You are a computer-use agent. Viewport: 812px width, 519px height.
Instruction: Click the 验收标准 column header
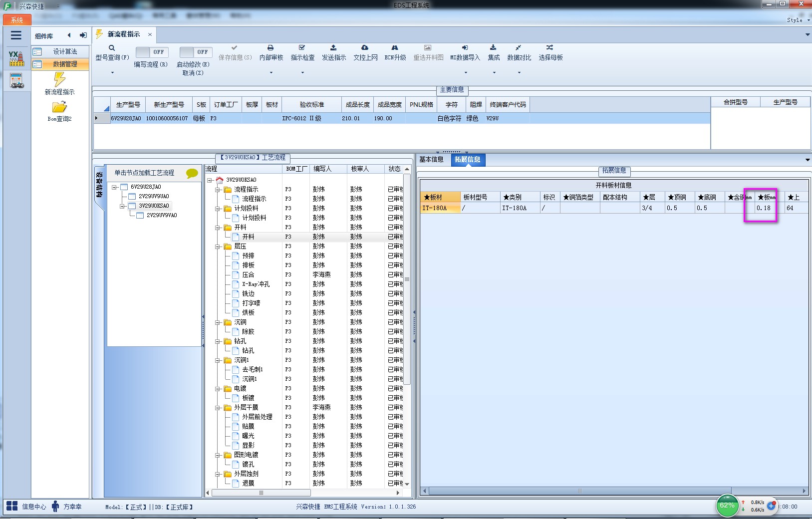(311, 105)
